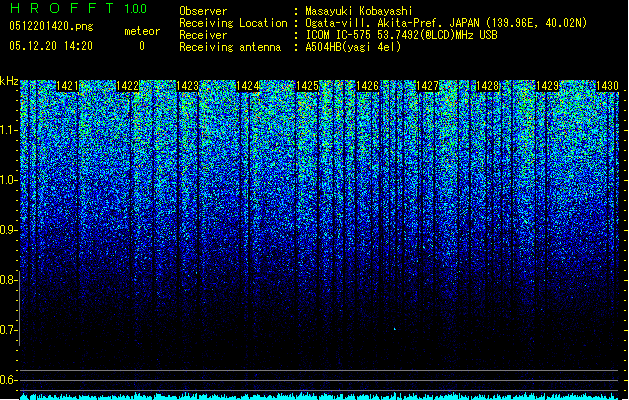
Task: Click the bright cyan dot near 0.7 kHz
Action: pos(394,329)
